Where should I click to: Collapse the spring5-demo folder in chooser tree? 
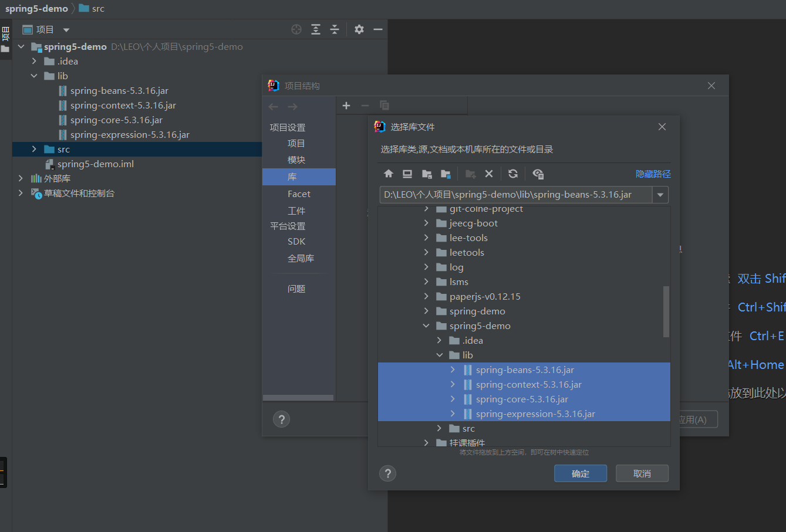(x=426, y=326)
